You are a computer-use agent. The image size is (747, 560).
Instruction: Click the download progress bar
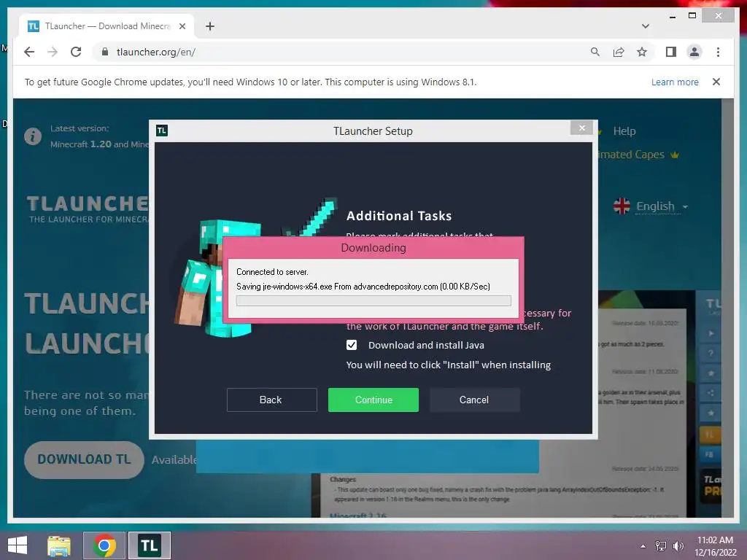tap(373, 301)
